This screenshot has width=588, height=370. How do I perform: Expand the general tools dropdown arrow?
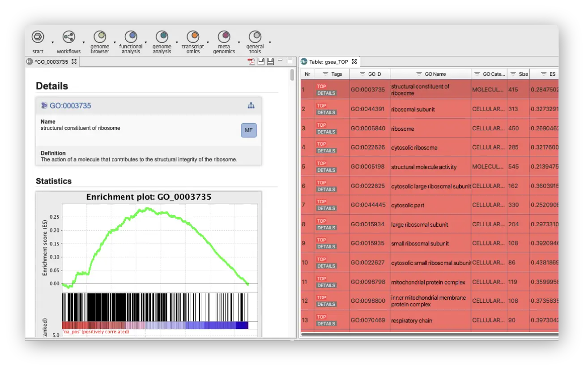pos(269,43)
